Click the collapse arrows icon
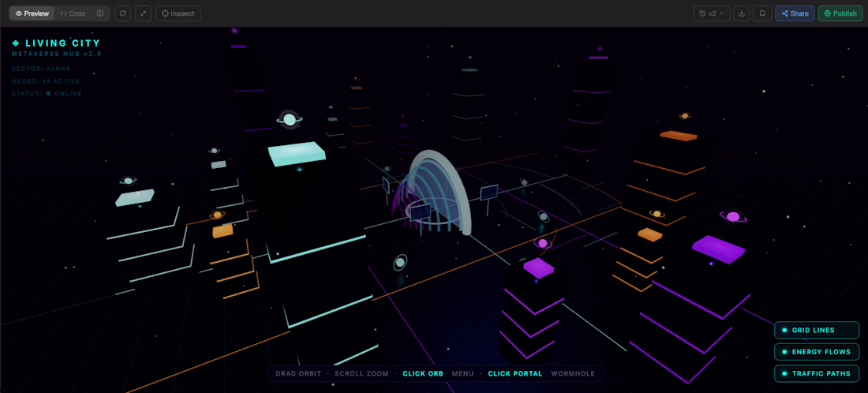This screenshot has height=393, width=868. point(144,13)
